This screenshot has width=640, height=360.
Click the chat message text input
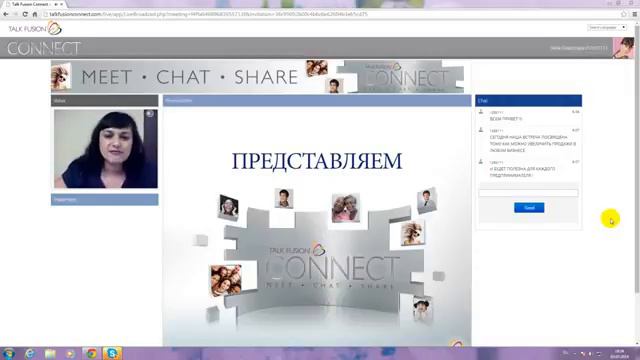tap(529, 193)
